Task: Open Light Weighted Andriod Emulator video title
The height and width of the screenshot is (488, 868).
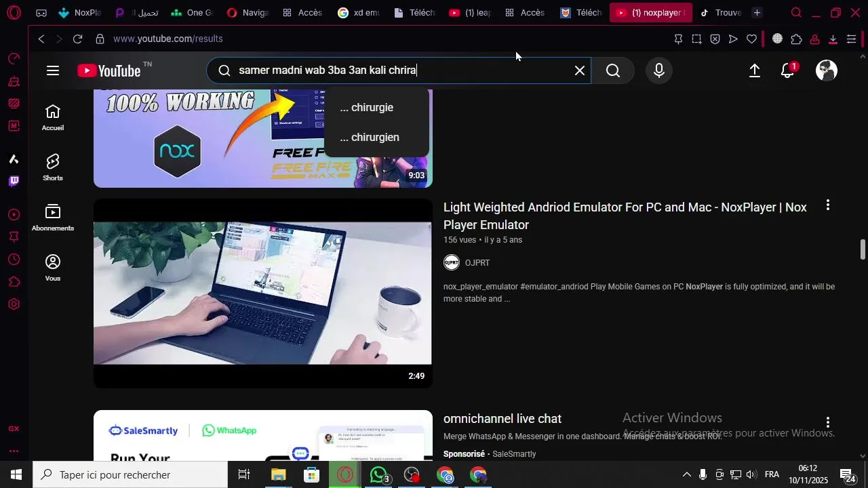Action: click(625, 216)
